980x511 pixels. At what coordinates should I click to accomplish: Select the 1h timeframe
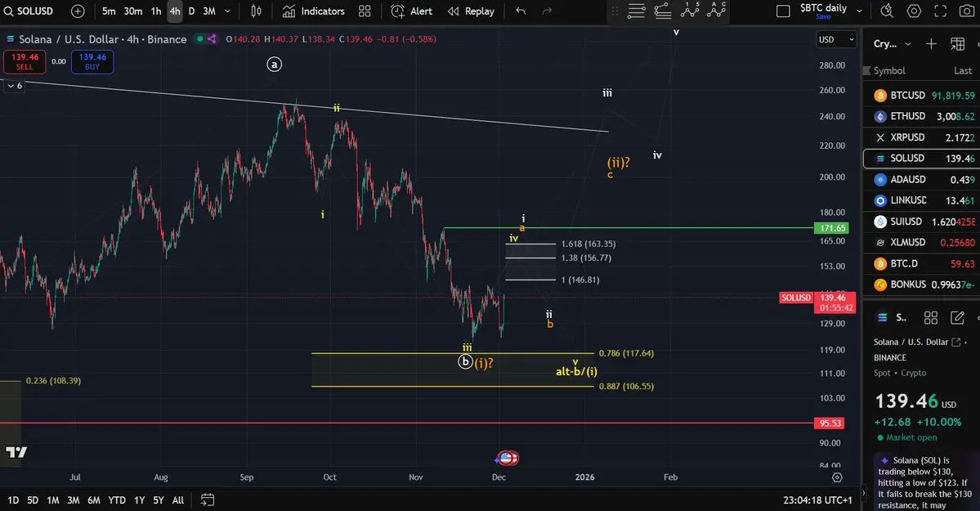[155, 11]
